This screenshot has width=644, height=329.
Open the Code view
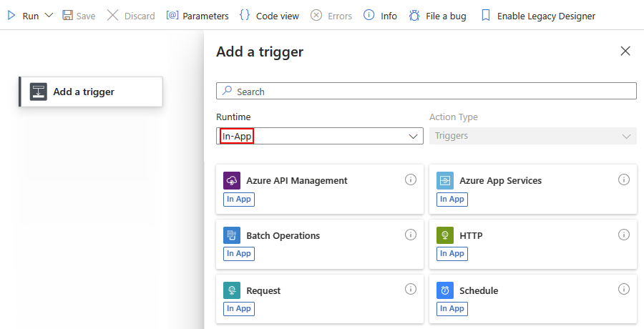click(x=269, y=16)
